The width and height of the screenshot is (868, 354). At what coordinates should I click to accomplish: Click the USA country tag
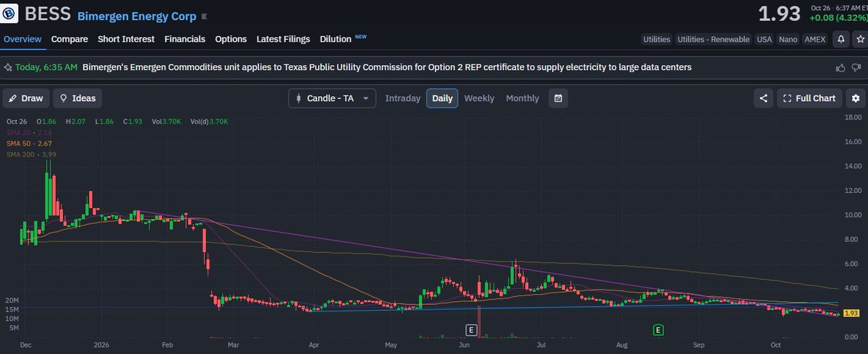point(765,39)
